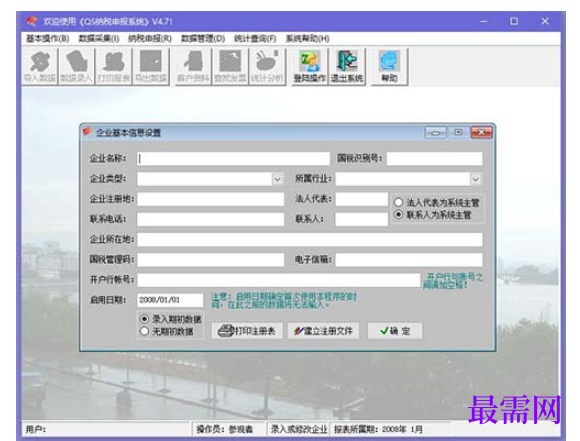Open the 系统帮助(H) menu

[307, 38]
